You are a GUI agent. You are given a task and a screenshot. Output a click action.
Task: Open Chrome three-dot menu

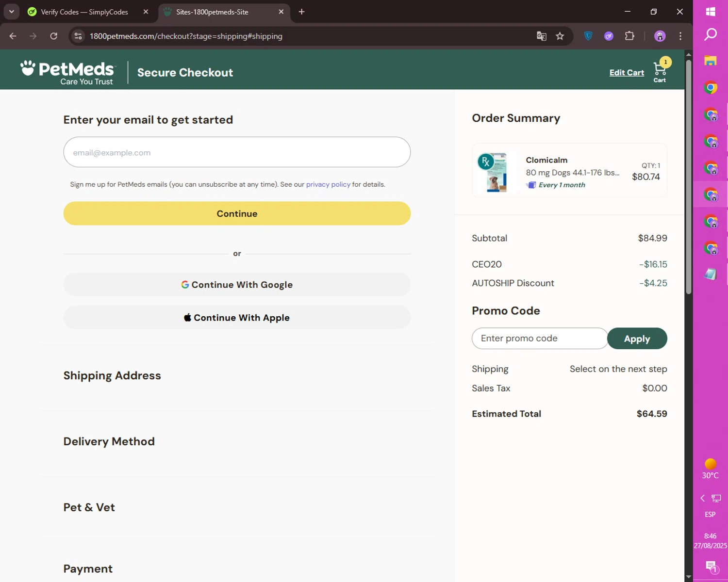(680, 36)
